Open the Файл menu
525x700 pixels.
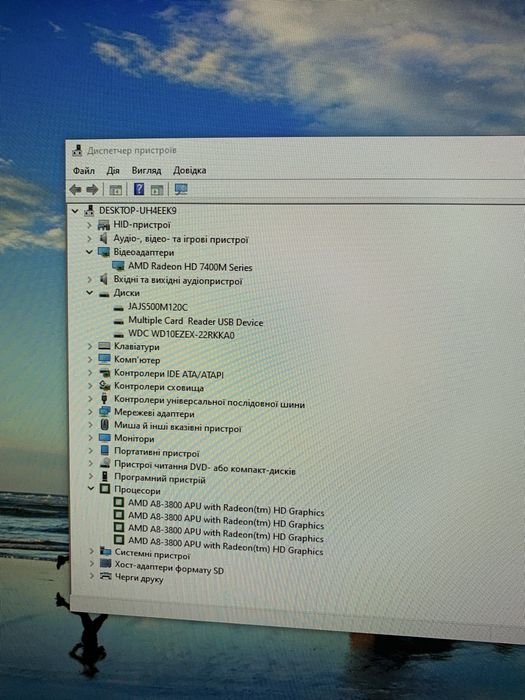(84, 171)
